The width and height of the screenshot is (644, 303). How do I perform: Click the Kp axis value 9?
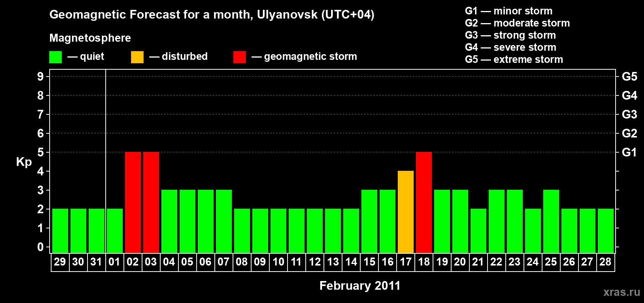tap(41, 77)
